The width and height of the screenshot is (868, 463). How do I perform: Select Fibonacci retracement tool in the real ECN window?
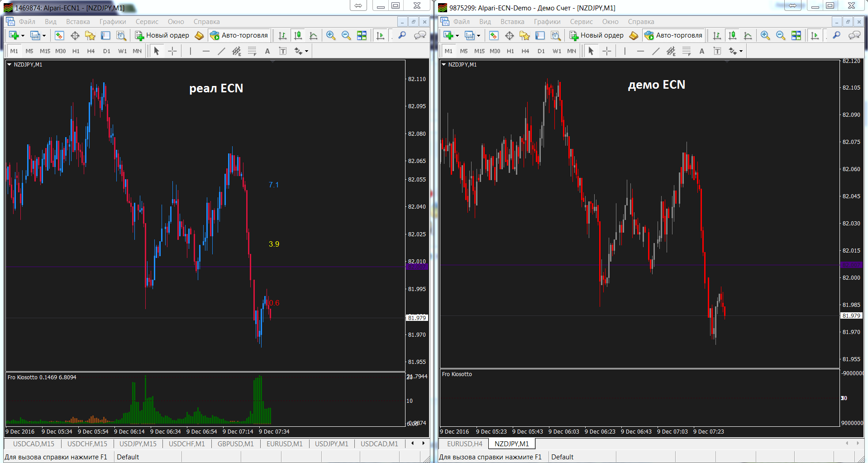252,51
